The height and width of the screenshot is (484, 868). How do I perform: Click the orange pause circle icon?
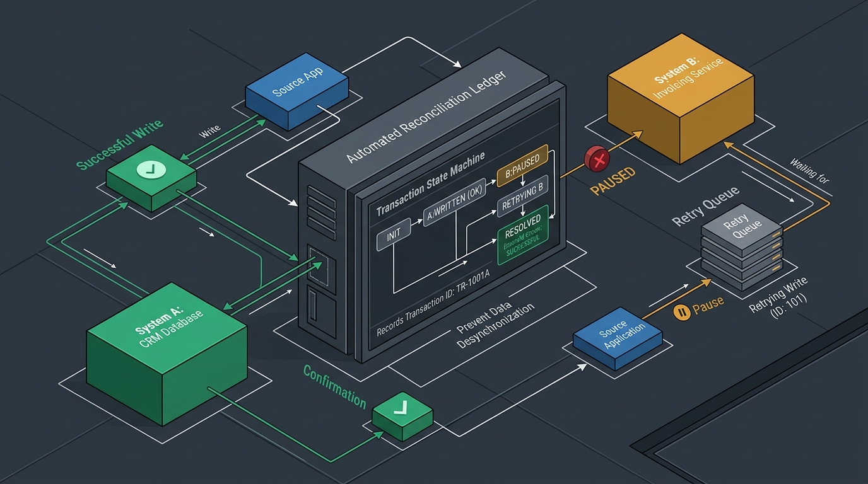(681, 312)
